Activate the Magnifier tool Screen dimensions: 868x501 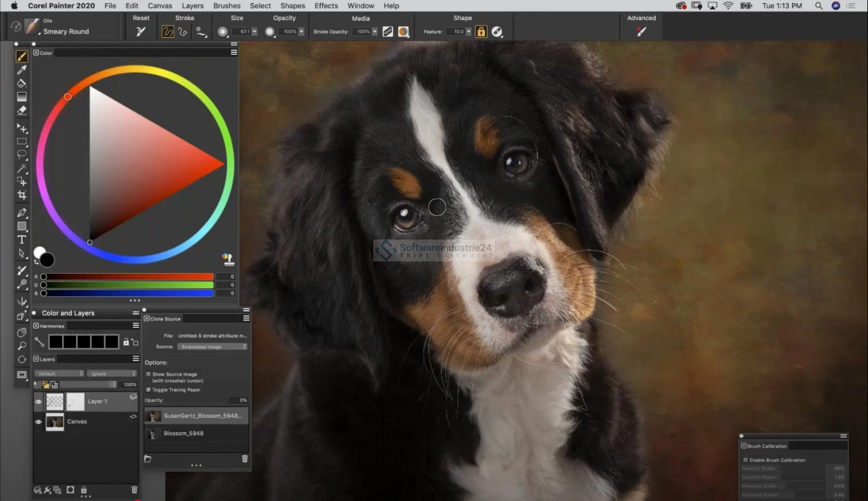pos(22,345)
